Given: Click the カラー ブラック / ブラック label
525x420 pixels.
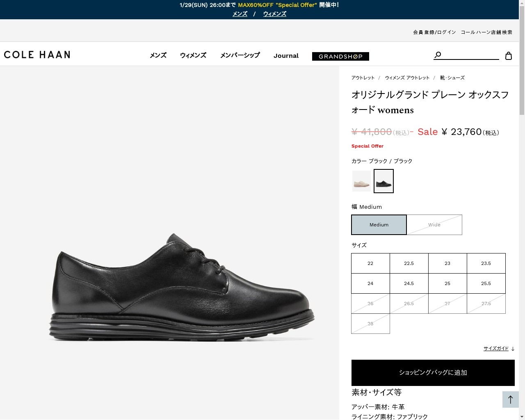Looking at the screenshot, I should point(382,161).
